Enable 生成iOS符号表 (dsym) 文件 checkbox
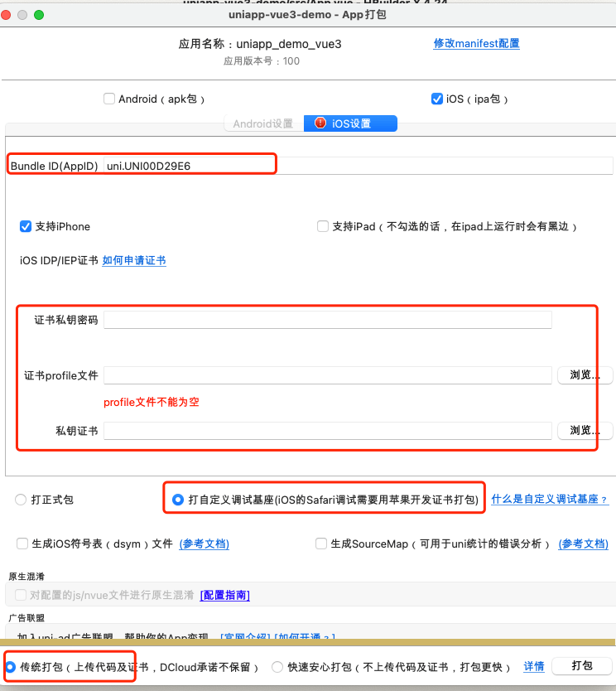The width and height of the screenshot is (616, 691). [22, 544]
